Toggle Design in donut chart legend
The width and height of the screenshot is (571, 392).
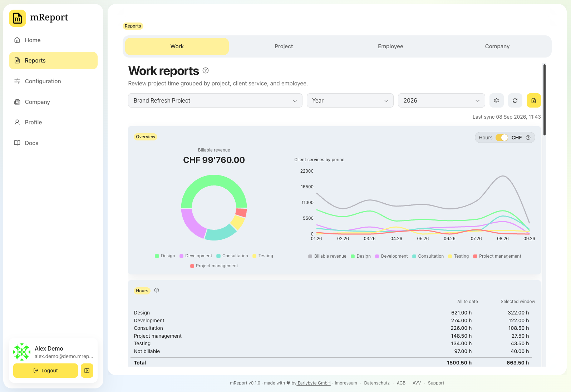point(165,256)
